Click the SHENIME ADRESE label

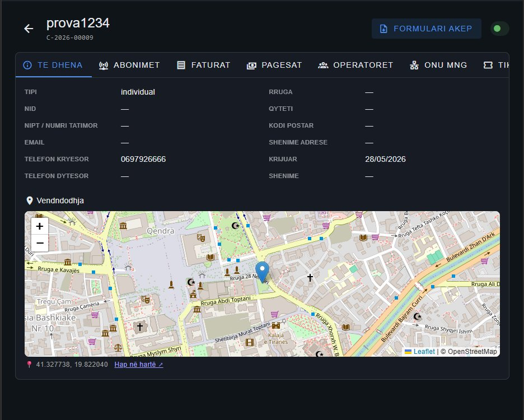298,142
